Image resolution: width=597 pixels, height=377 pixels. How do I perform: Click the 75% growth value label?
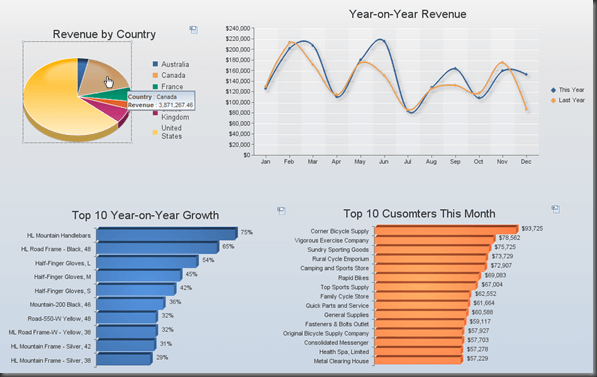click(246, 232)
